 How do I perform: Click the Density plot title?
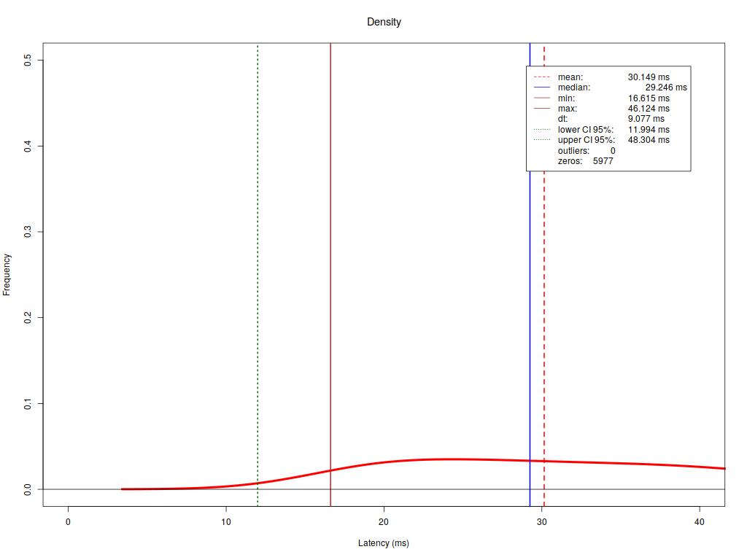(384, 22)
